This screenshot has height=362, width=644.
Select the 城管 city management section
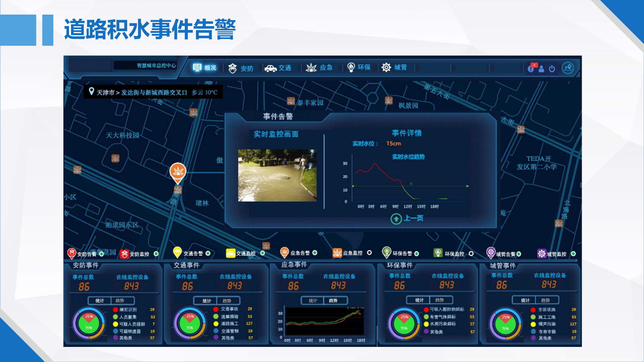click(x=394, y=67)
